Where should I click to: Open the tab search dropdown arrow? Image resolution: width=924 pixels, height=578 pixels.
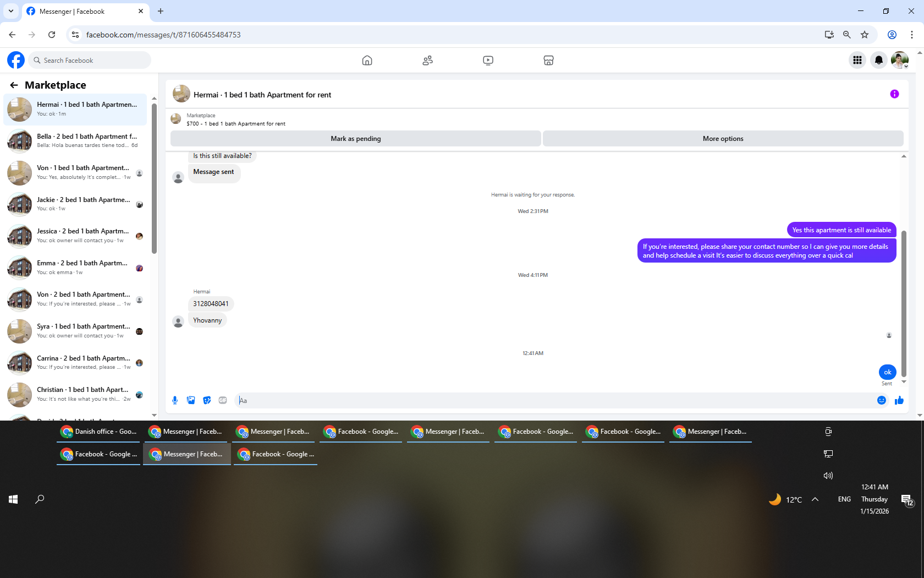[x=11, y=11]
